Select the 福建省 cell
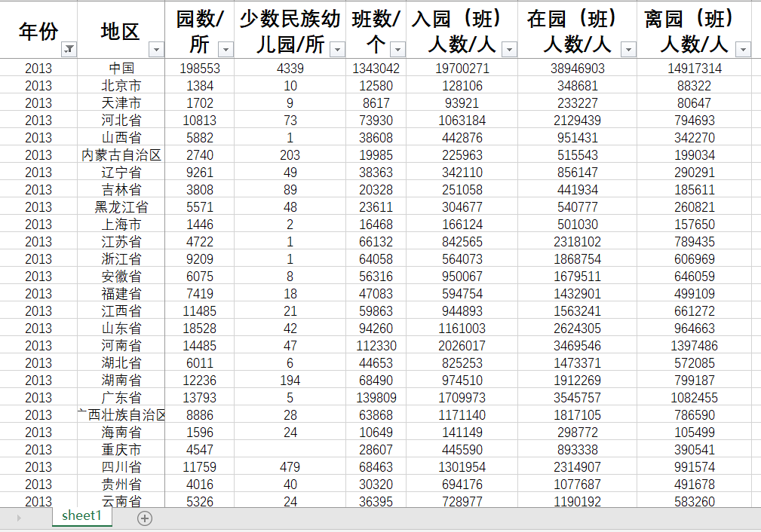This screenshot has width=761, height=532. point(121,294)
